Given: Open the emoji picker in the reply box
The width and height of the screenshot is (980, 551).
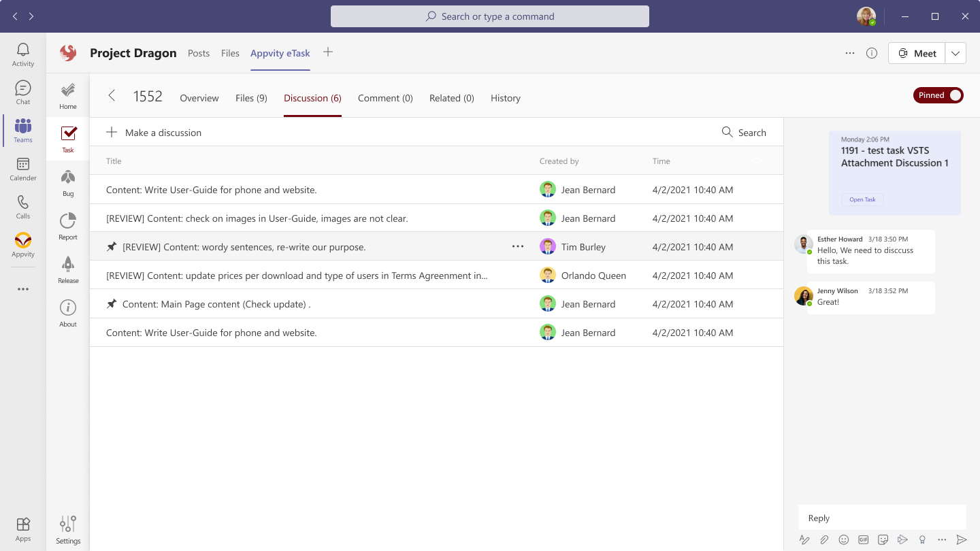Looking at the screenshot, I should [844, 539].
